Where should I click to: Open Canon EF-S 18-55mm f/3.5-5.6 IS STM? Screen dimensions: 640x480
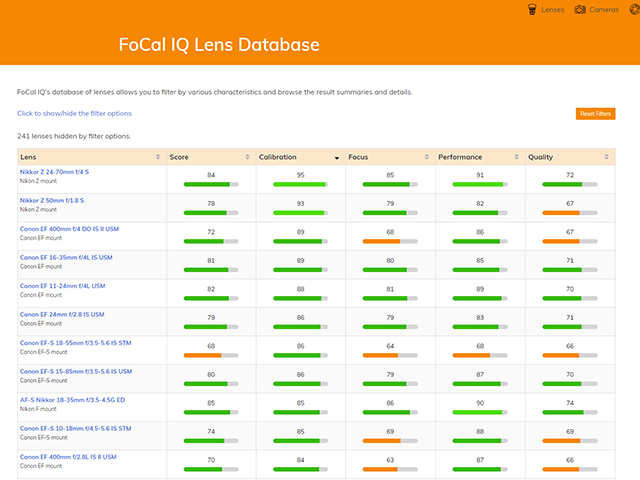tap(76, 343)
